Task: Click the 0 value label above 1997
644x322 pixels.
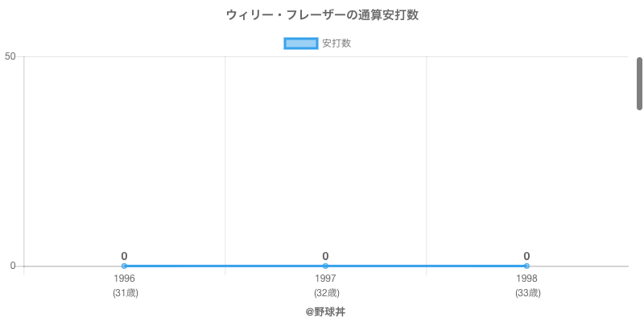Action: pos(325,256)
